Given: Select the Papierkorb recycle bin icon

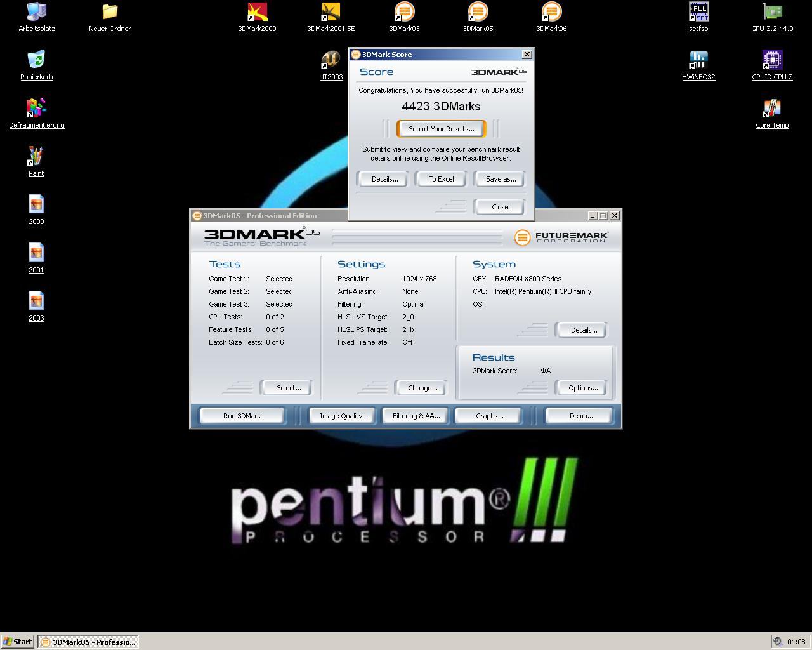Looking at the screenshot, I should [36, 65].
